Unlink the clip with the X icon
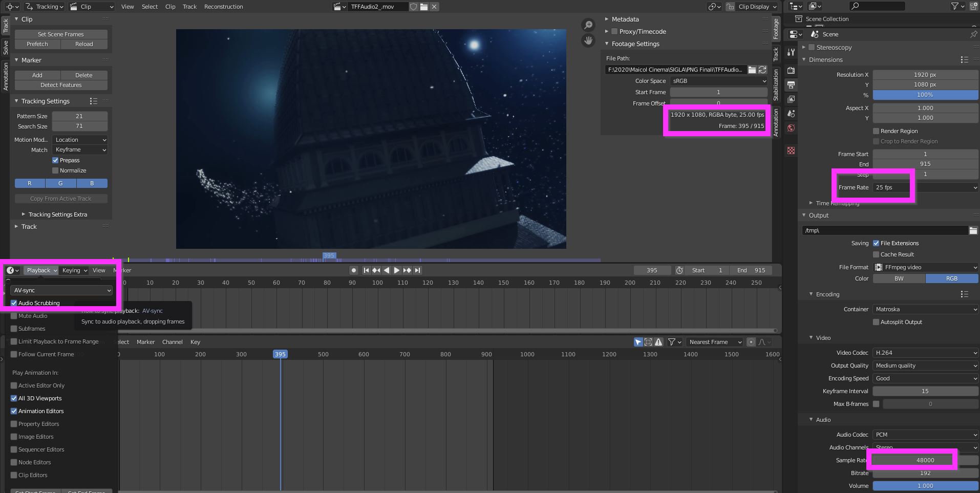 click(x=434, y=7)
